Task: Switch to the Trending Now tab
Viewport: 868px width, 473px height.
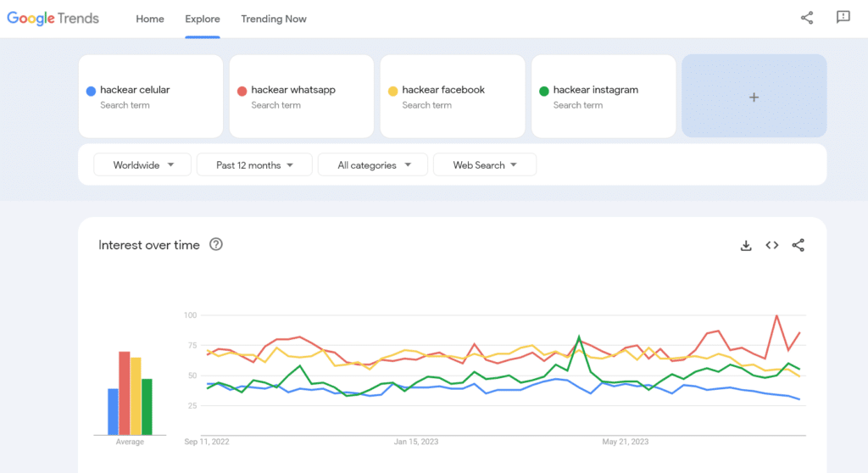Action: (x=274, y=19)
